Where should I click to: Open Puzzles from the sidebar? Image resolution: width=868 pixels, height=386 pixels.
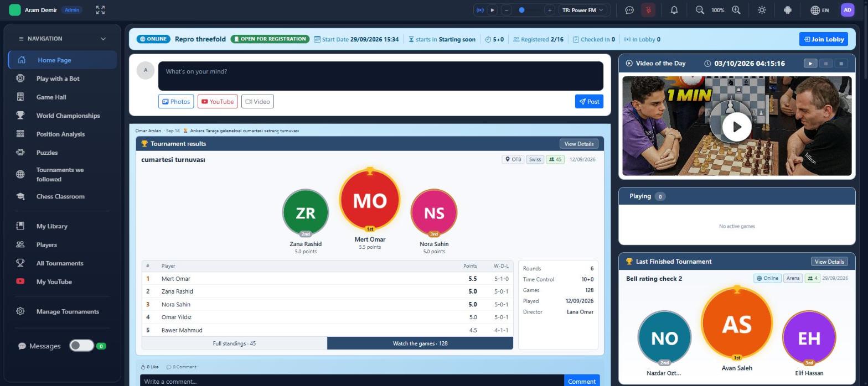(63, 153)
